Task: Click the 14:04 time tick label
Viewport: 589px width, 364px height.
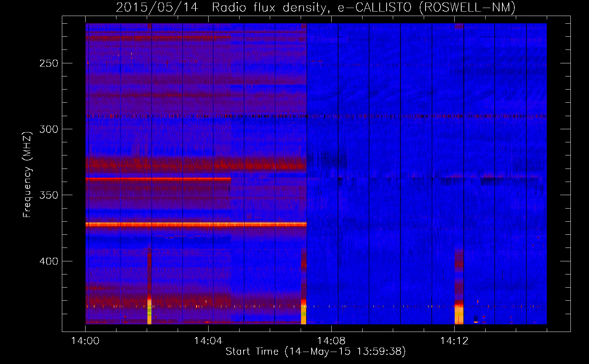Action: click(x=208, y=341)
